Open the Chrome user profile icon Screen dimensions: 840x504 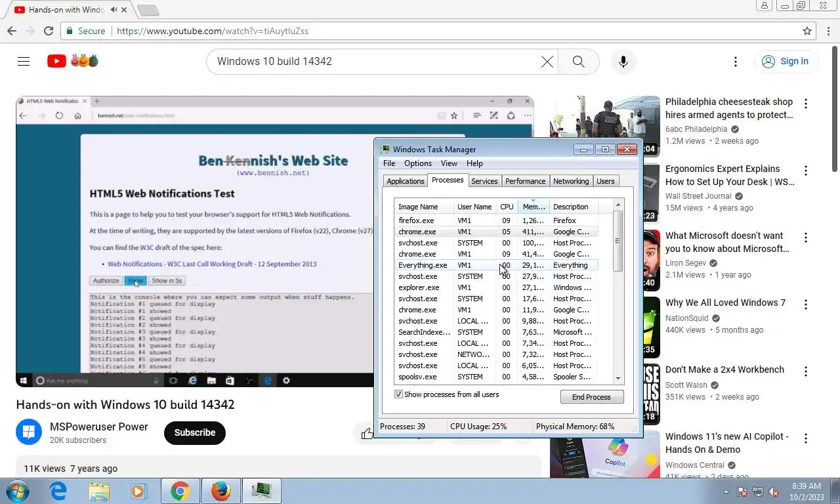[764, 5]
